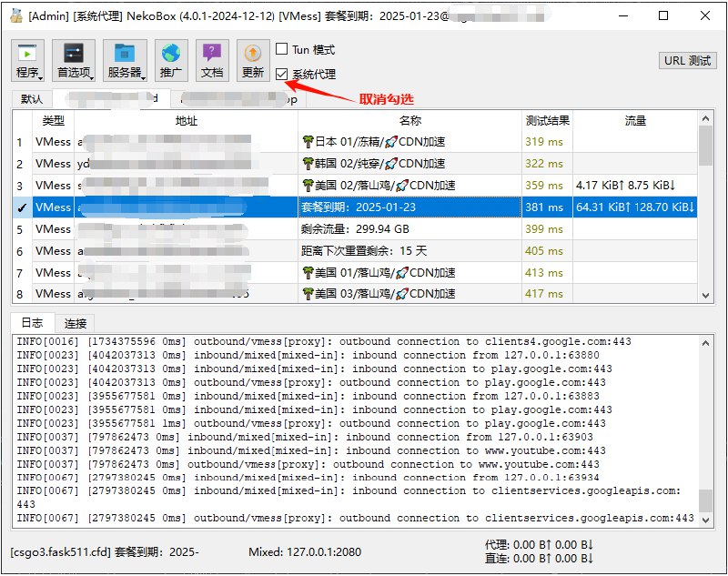728x576 pixels.
Task: Open the 文档 documentation icon
Action: pyautogui.click(x=211, y=62)
